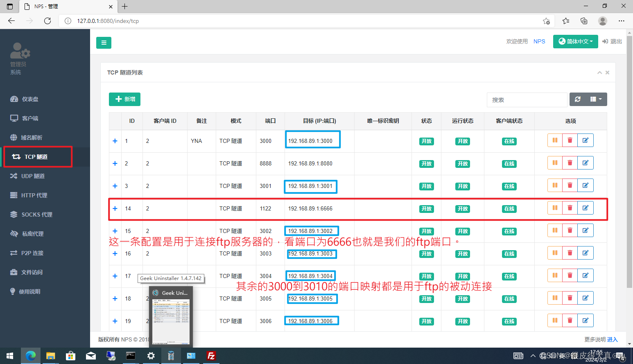Refresh the TCP tunnel list
Screen dimensions: 633x364
click(577, 99)
